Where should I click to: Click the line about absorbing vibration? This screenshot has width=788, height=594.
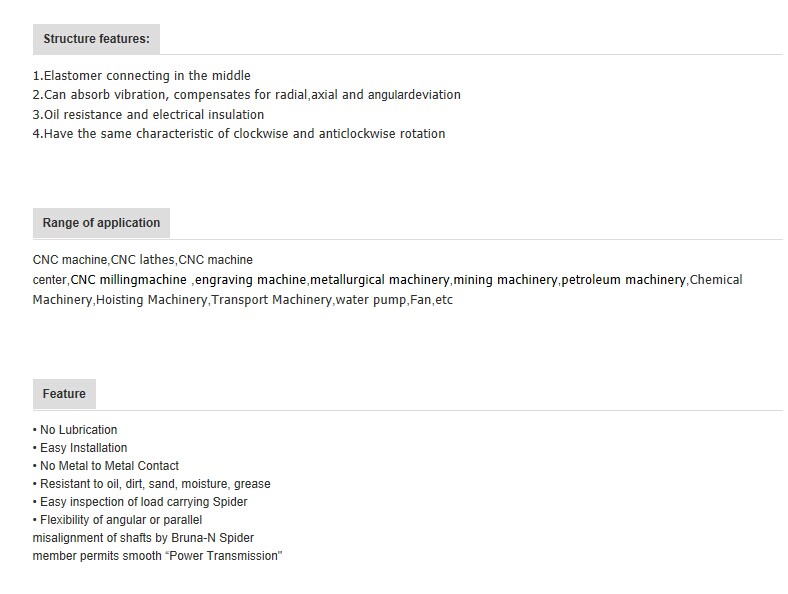[247, 95]
